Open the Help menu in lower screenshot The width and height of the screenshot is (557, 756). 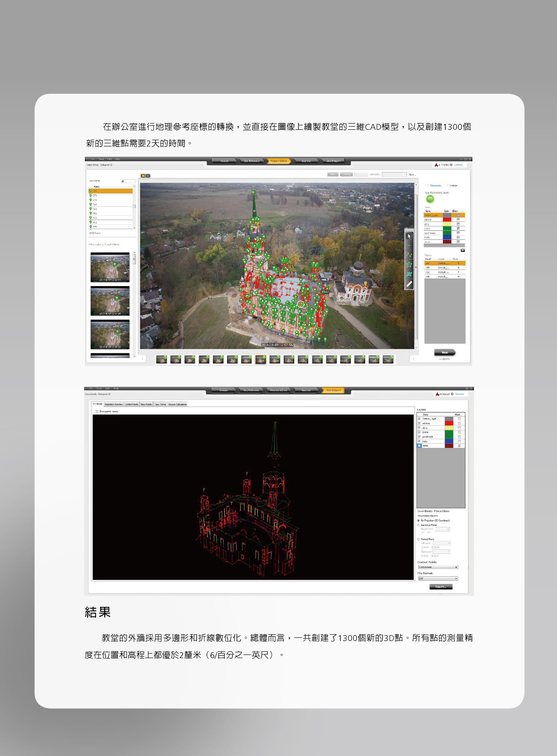(116, 388)
